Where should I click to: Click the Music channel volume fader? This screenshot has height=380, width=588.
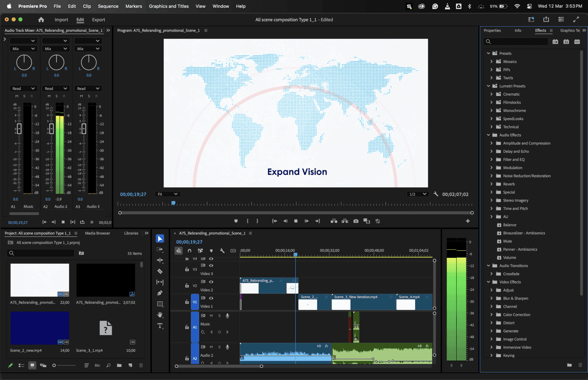pos(19,128)
